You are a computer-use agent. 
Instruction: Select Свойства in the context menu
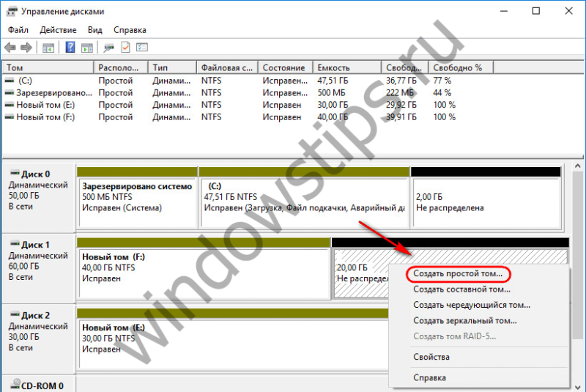pyautogui.click(x=431, y=357)
